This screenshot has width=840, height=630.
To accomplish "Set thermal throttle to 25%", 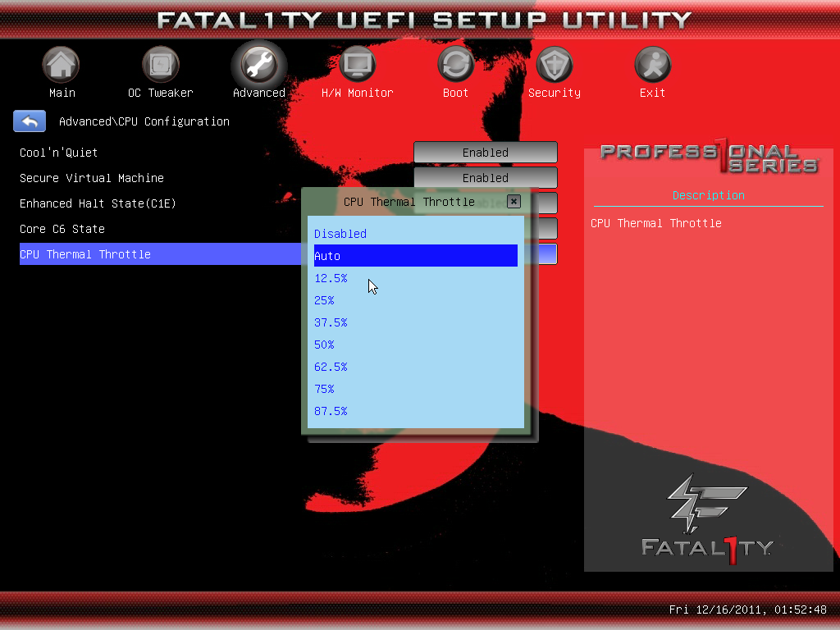I will point(416,300).
